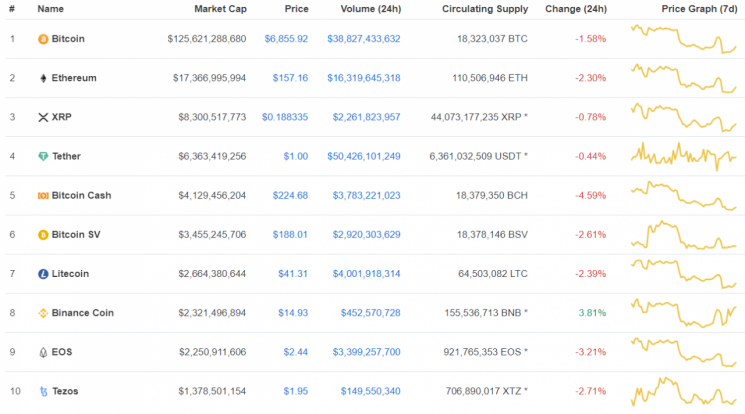Click Ethereum price $157.16
The height and width of the screenshot is (414, 745).
[290, 78]
